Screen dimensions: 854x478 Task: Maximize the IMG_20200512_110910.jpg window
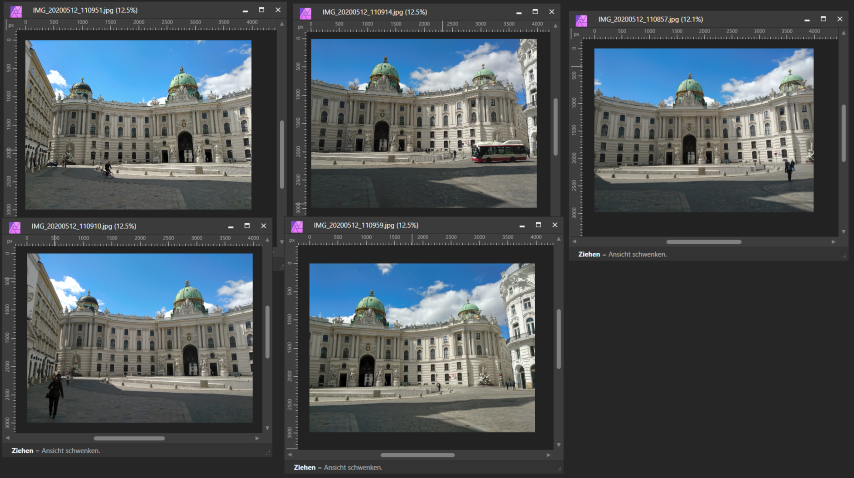point(247,226)
